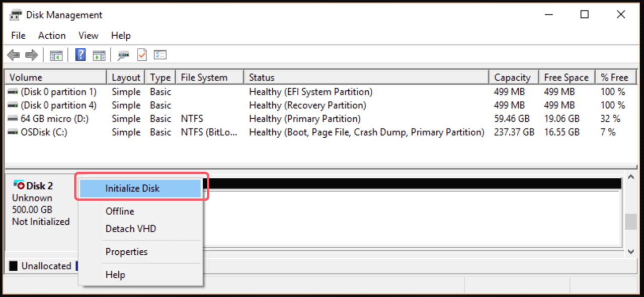This screenshot has width=644, height=297.
Task: Click the scrollbar down arrow
Action: [631, 252]
